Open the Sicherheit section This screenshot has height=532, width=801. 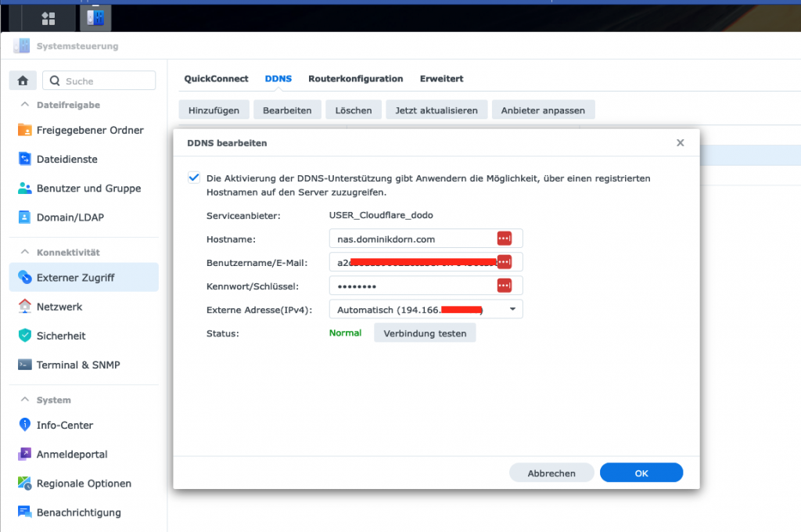[61, 336]
